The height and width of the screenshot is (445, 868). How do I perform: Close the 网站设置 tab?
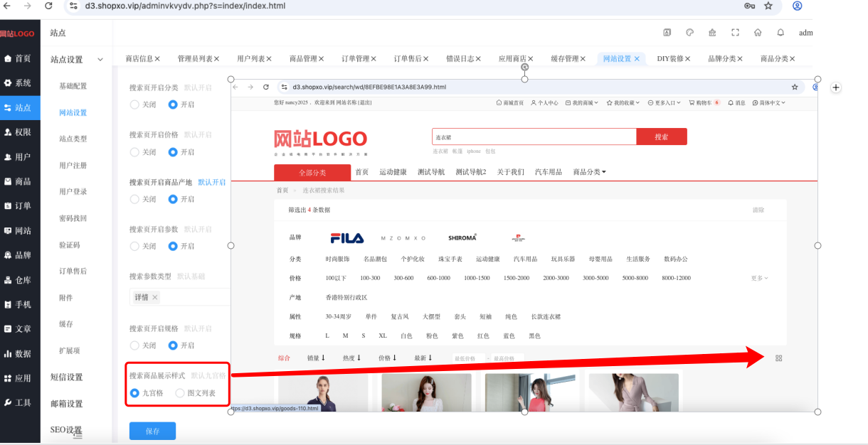(637, 59)
